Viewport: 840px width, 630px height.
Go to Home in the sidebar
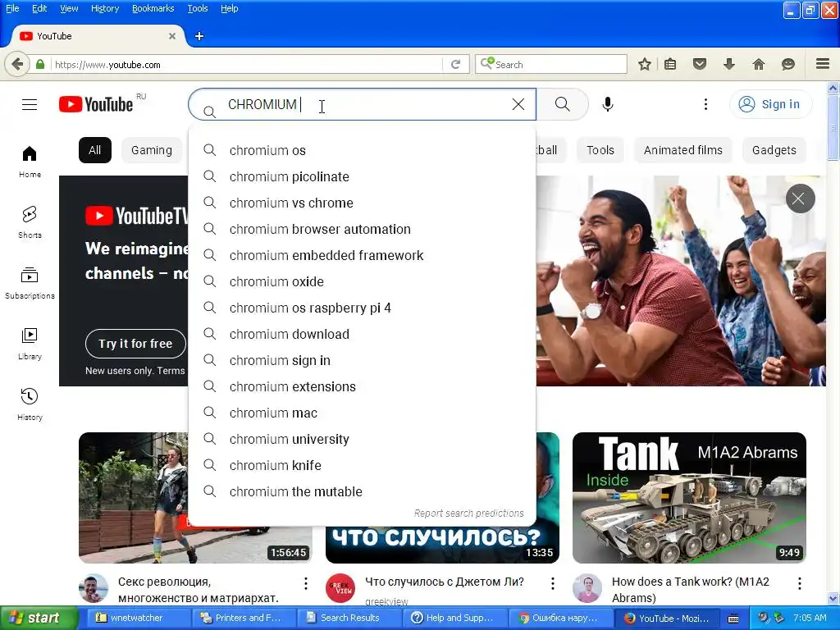pyautogui.click(x=30, y=162)
